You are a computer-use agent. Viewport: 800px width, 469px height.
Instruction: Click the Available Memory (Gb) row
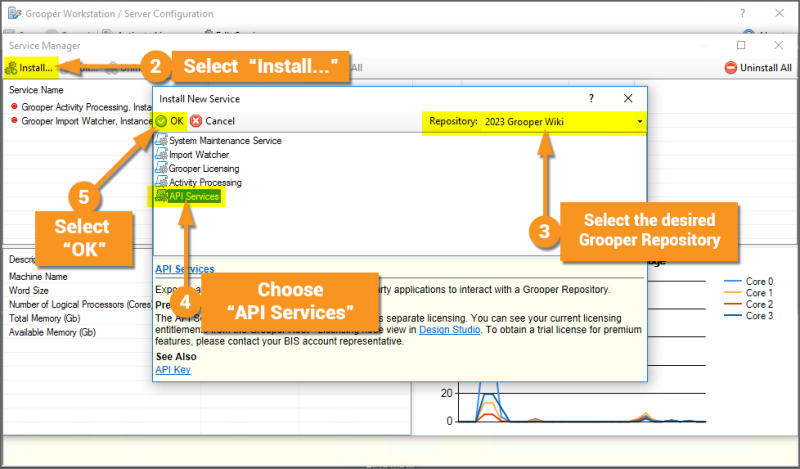pyautogui.click(x=52, y=332)
